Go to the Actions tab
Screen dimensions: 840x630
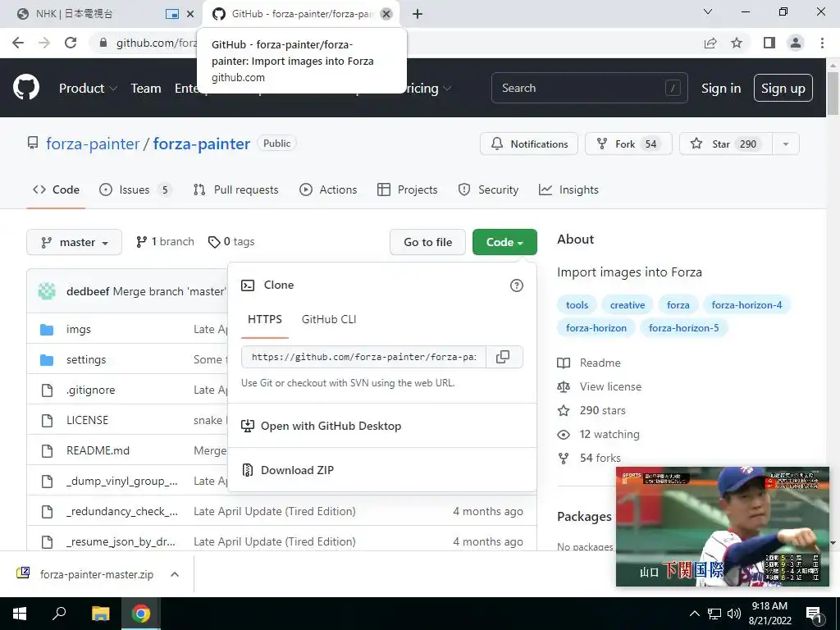[328, 189]
